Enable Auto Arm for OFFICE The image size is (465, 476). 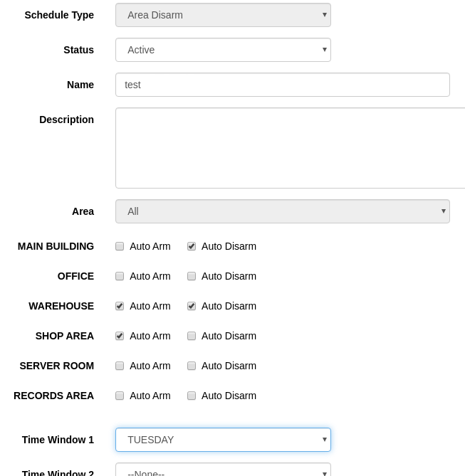[x=120, y=276]
